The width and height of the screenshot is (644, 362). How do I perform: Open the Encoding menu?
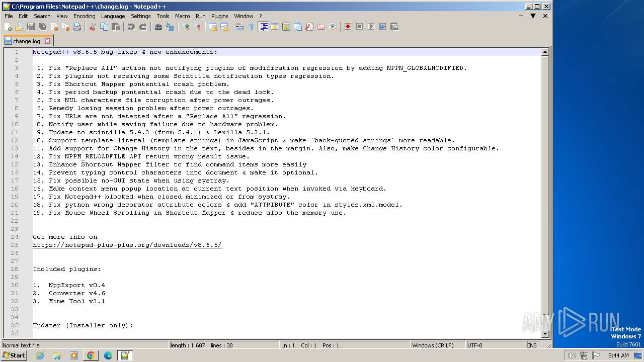84,16
